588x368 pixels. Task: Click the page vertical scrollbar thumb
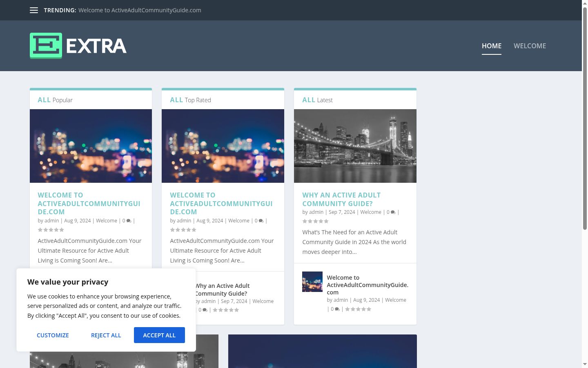click(x=585, y=119)
